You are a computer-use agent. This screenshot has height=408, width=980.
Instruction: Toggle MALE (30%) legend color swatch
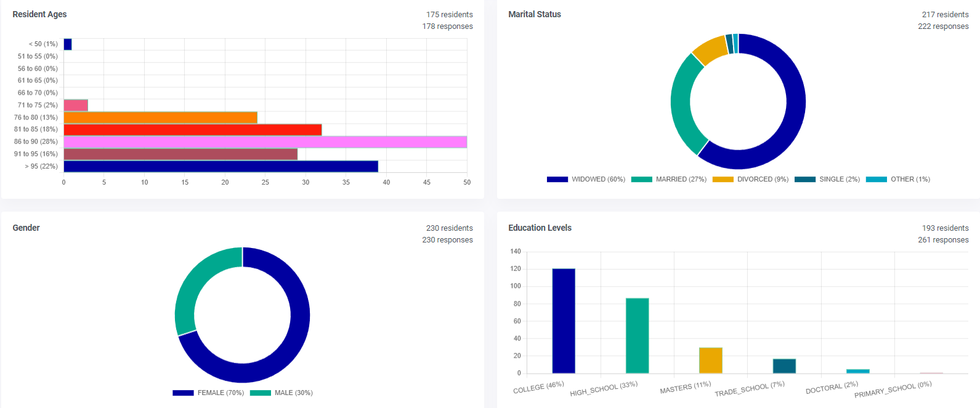coord(261,393)
